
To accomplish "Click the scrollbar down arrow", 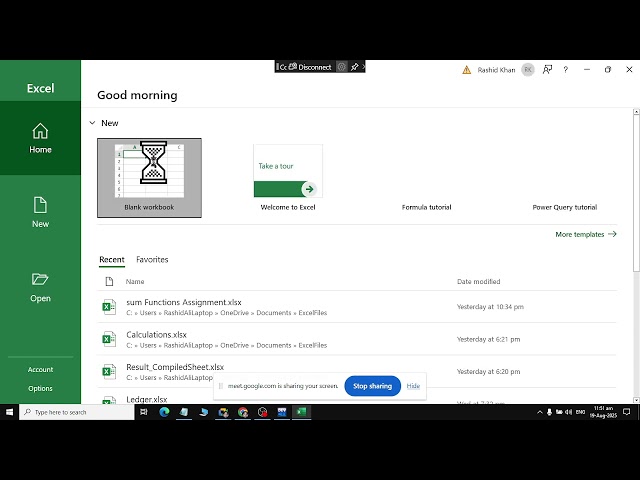I will [x=636, y=400].
